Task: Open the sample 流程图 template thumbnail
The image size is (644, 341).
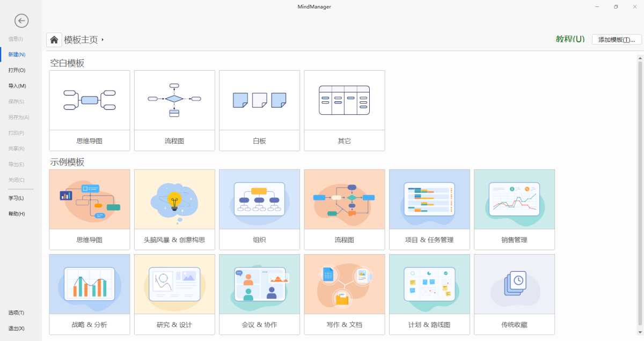Action: tap(345, 199)
